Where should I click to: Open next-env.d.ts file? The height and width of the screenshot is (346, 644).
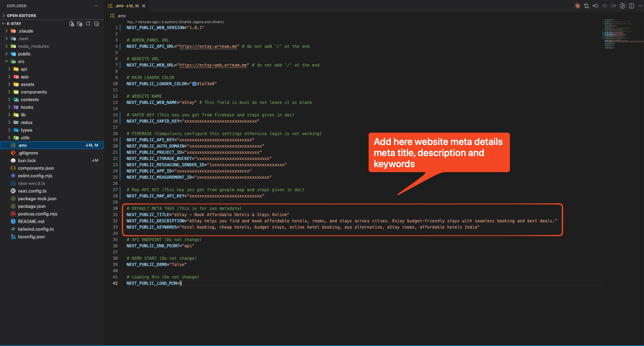tap(52, 184)
